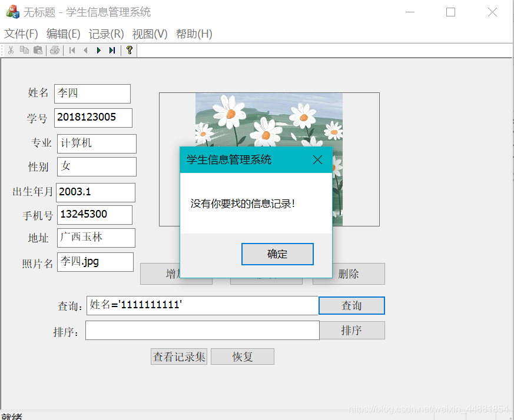Image resolution: width=514 pixels, height=420 pixels.
Task: Open the 视图(V) menu
Action: coord(149,34)
